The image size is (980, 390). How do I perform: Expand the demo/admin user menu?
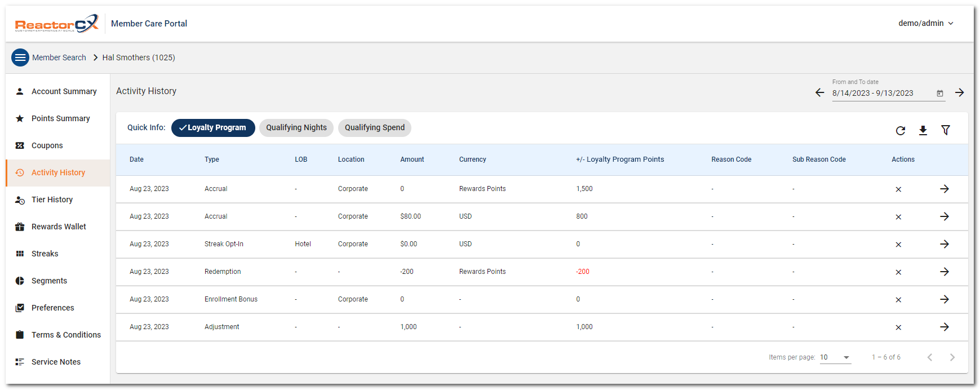pyautogui.click(x=925, y=24)
